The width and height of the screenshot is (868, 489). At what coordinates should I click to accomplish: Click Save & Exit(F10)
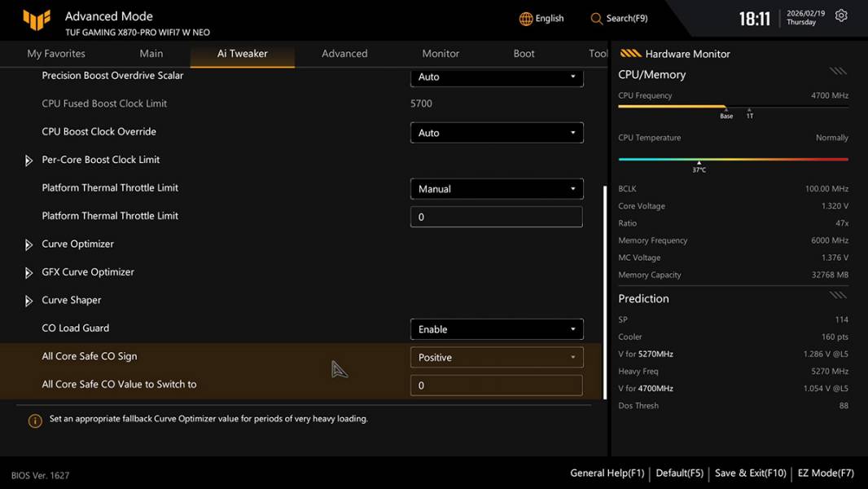[x=750, y=473]
